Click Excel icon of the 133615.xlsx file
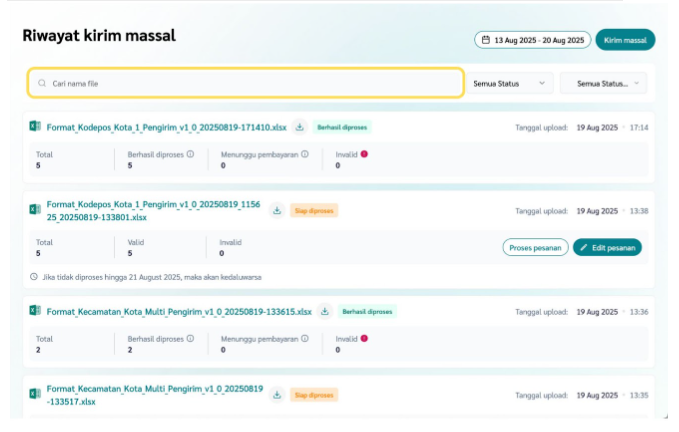Screen dimensions: 679x432 (x=35, y=311)
